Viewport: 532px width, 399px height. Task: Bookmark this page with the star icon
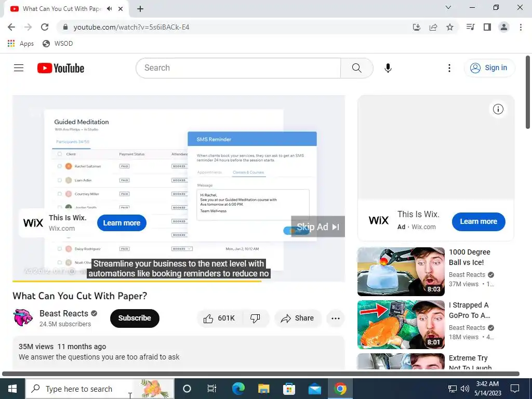click(x=450, y=27)
